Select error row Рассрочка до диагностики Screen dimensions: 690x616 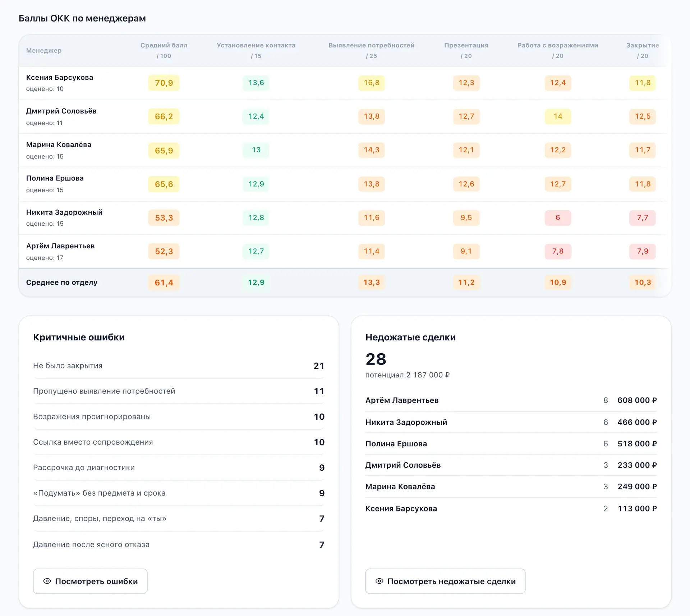pos(179,468)
